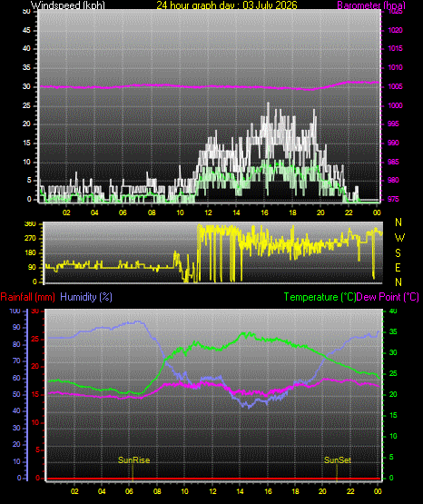Click the 35 value on the green temperature scale
This screenshot has height=504, width=423.
[x=393, y=331]
